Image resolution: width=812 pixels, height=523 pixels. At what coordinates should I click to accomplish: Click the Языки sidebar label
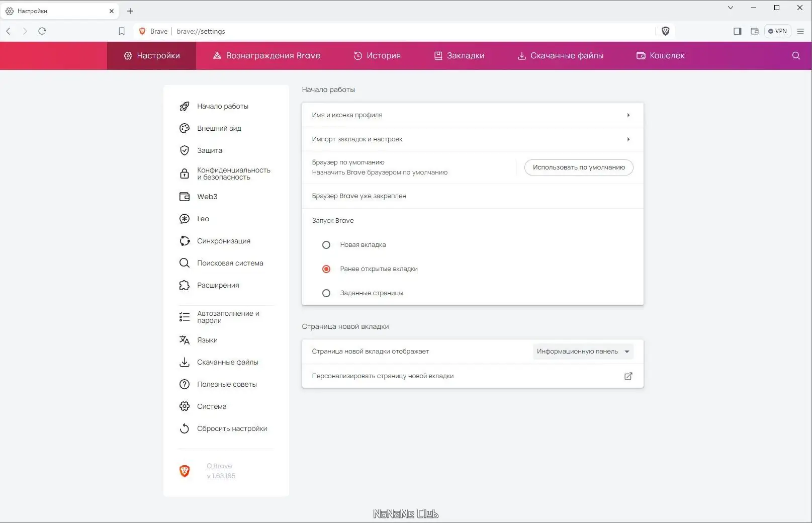click(207, 340)
